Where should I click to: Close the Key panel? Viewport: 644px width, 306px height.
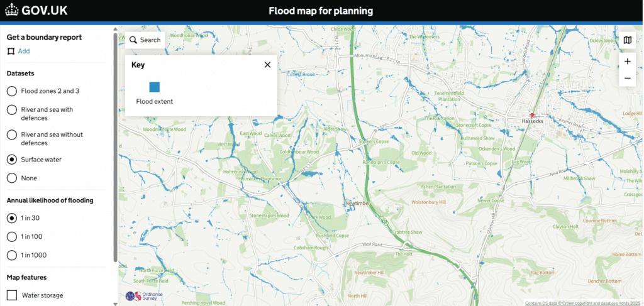tap(267, 65)
